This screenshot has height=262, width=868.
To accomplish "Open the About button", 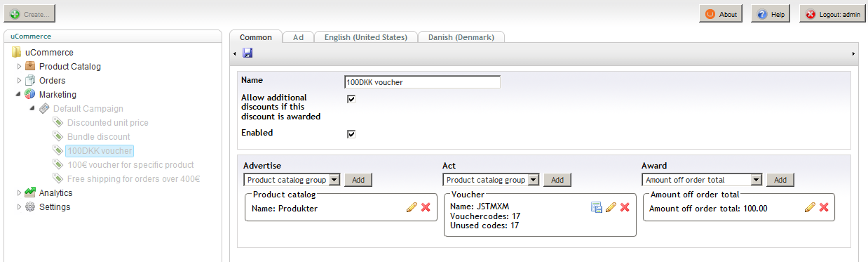I will click(721, 14).
